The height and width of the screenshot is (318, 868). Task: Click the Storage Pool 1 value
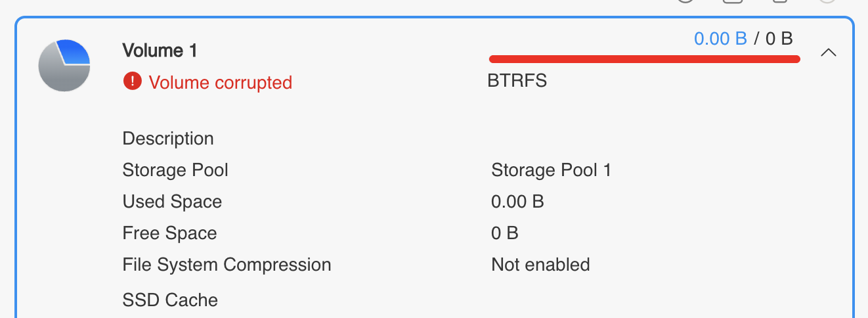pyautogui.click(x=551, y=170)
